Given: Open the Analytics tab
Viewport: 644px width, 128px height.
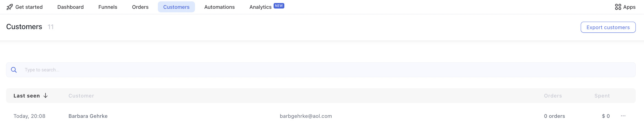Looking at the screenshot, I should click(x=260, y=7).
